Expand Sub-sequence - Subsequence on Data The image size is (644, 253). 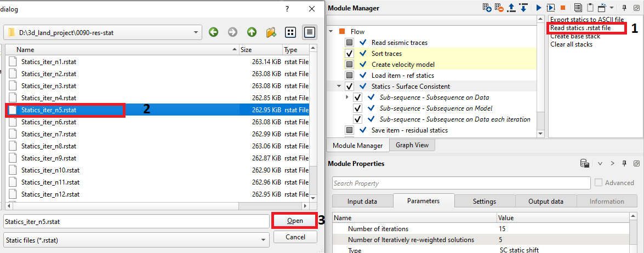pos(347,97)
